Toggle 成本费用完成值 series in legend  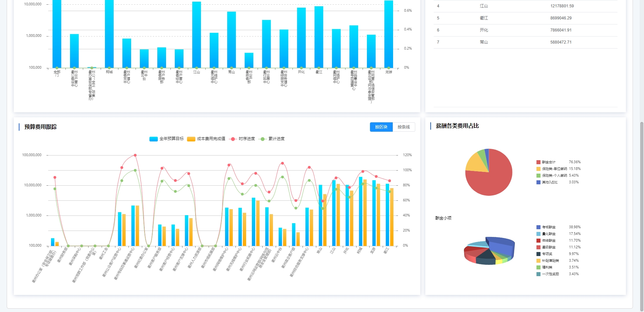(206, 139)
